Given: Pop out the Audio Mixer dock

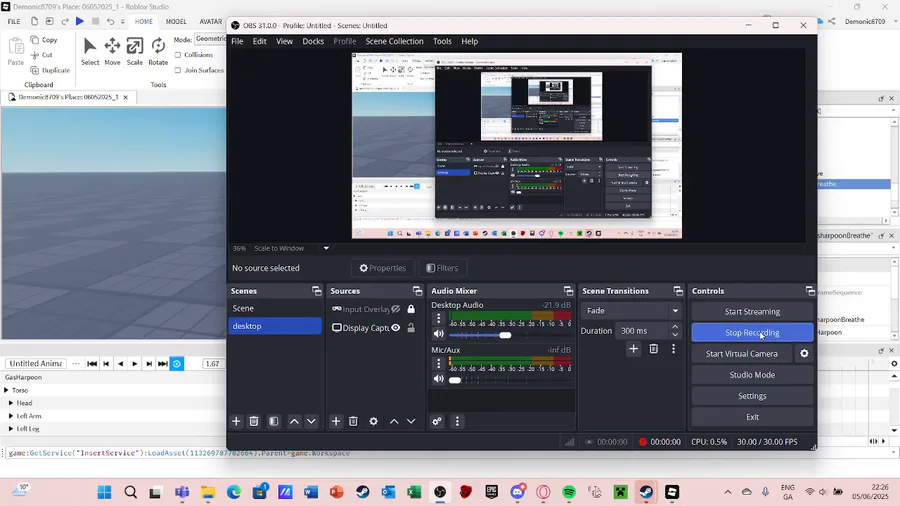Looking at the screenshot, I should pos(568,291).
